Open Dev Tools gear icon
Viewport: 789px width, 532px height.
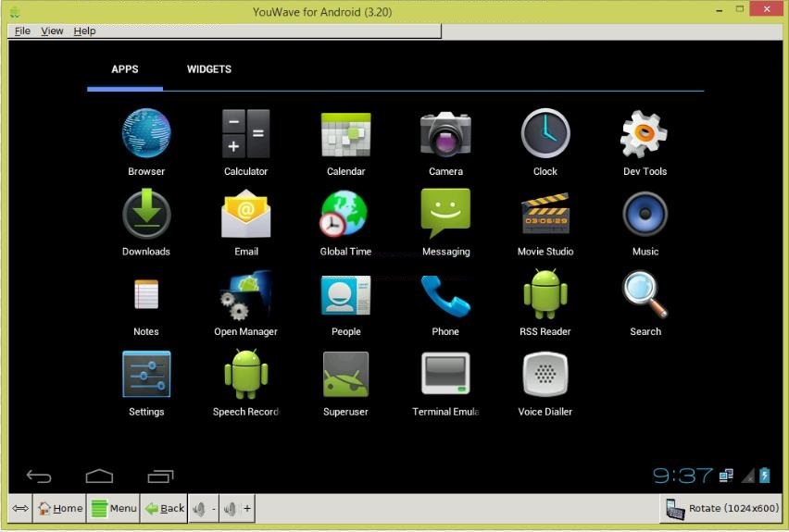click(645, 134)
